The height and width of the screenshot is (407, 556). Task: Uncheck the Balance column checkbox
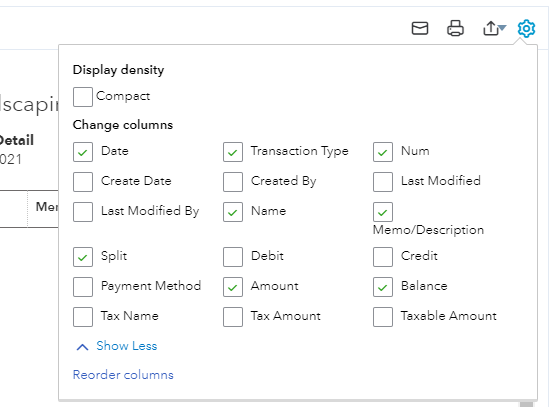pyautogui.click(x=383, y=287)
